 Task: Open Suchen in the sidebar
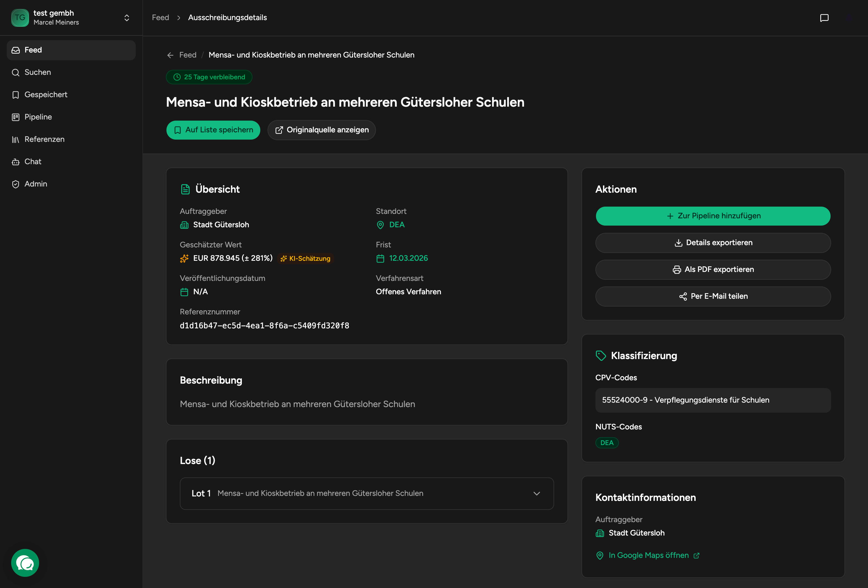(37, 72)
